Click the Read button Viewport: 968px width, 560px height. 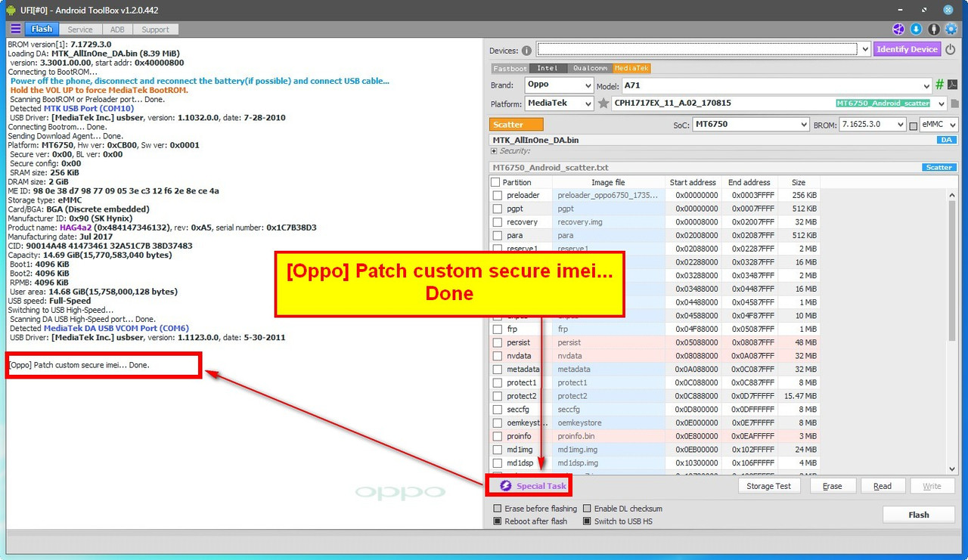point(883,486)
